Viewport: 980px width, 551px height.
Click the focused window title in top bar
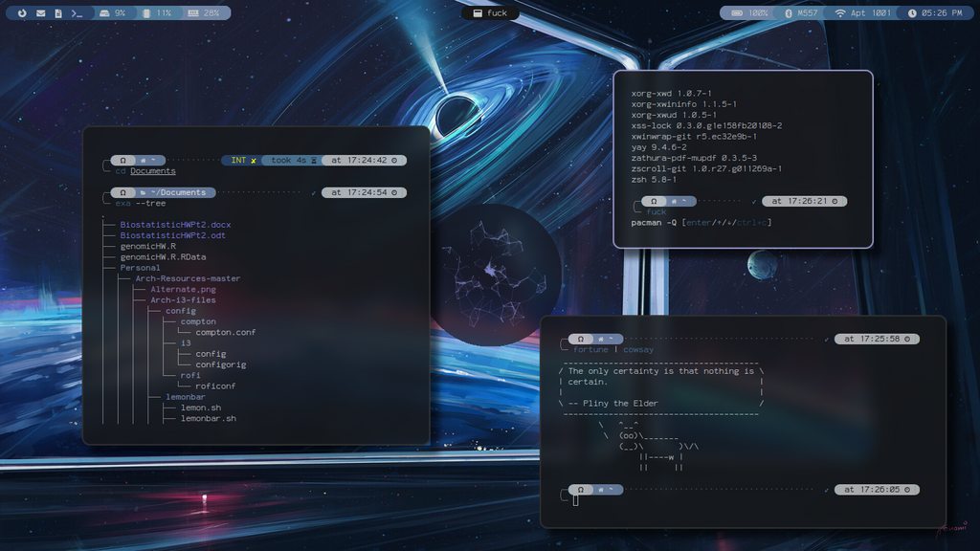[490, 13]
